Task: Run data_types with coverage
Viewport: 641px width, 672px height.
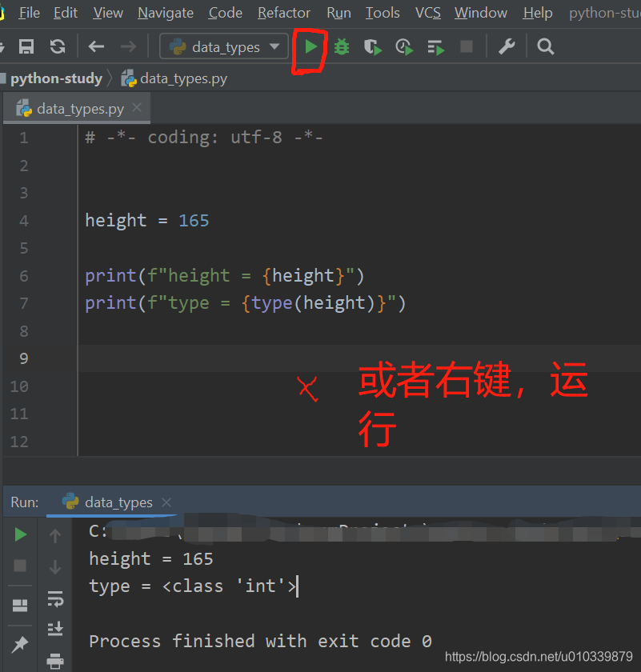Action: click(372, 46)
